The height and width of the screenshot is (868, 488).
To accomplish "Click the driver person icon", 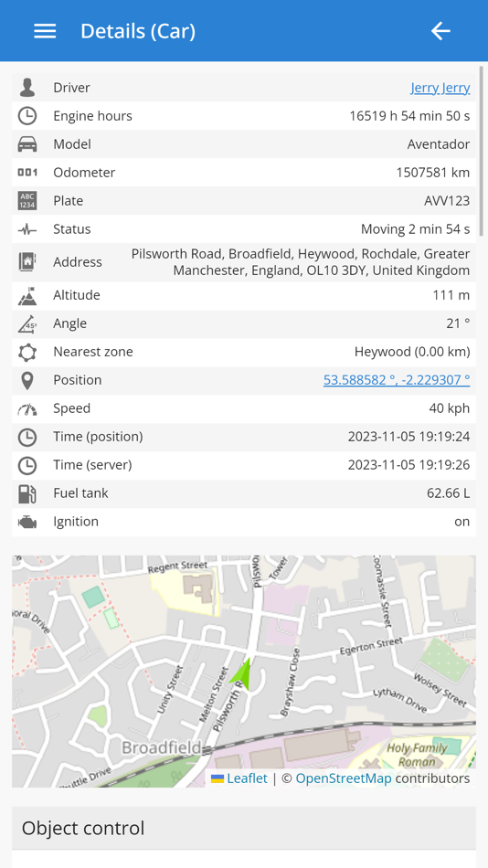I will coord(27,88).
